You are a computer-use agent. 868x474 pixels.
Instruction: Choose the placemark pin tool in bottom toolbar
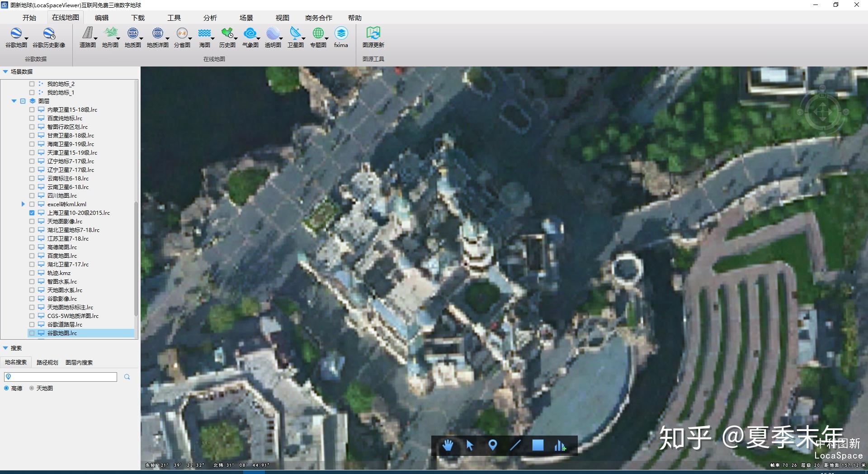493,446
